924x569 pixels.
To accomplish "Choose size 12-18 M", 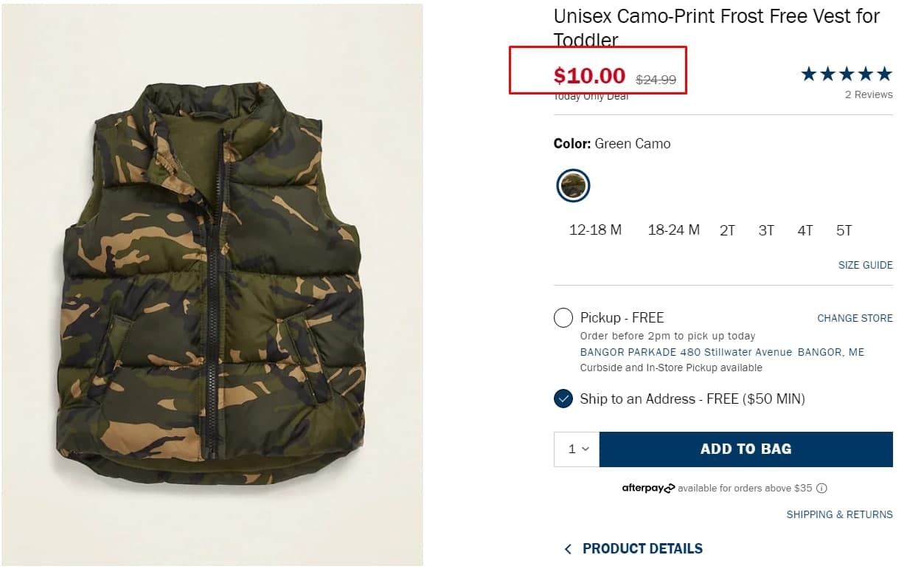I will pos(595,230).
